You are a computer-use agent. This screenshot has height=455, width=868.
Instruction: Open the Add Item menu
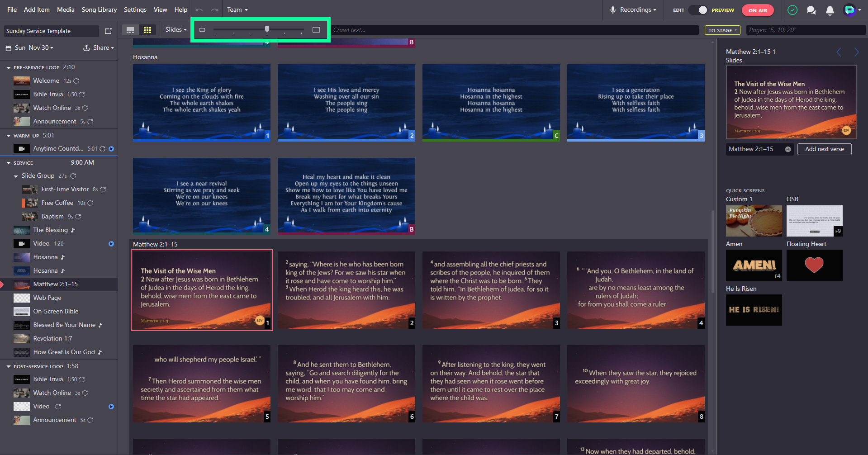tap(37, 9)
